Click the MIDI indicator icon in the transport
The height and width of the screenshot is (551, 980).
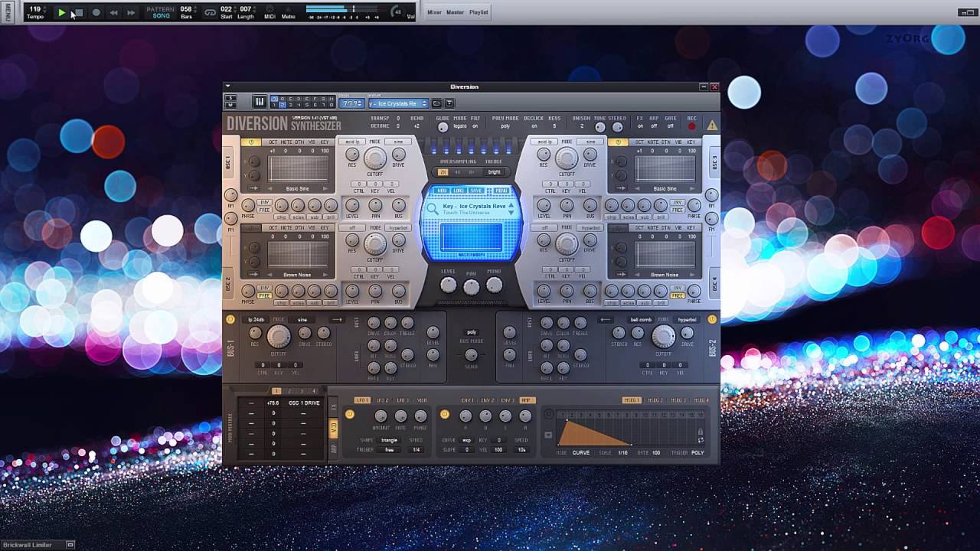point(269,10)
